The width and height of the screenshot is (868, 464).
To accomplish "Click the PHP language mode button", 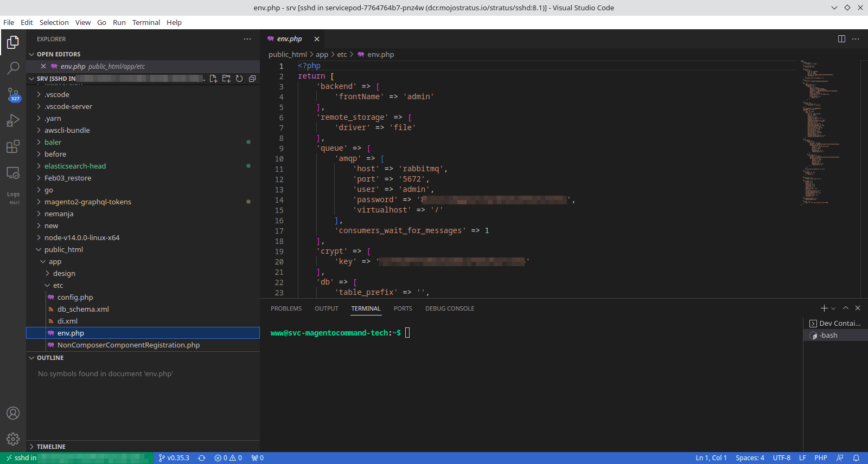I will 820,458.
